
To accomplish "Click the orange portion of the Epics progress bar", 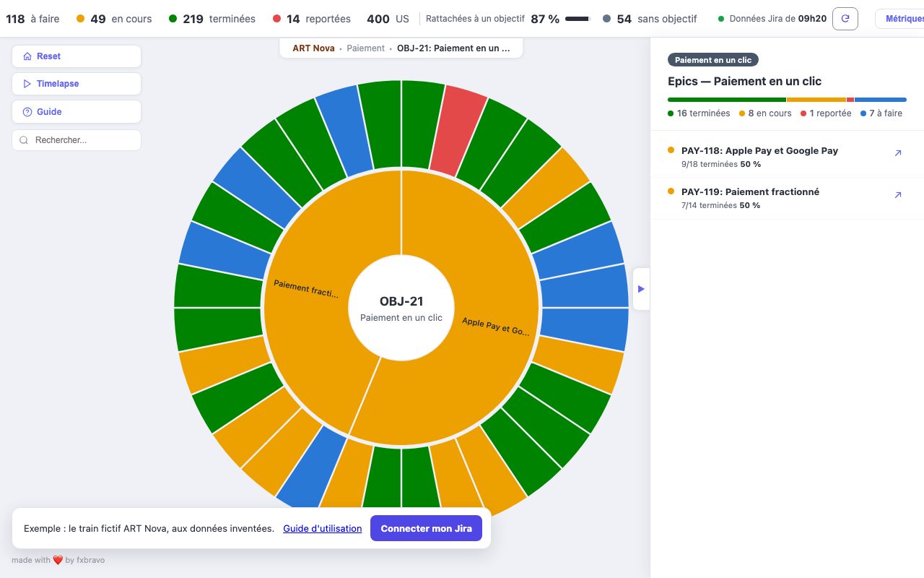I will 816,100.
